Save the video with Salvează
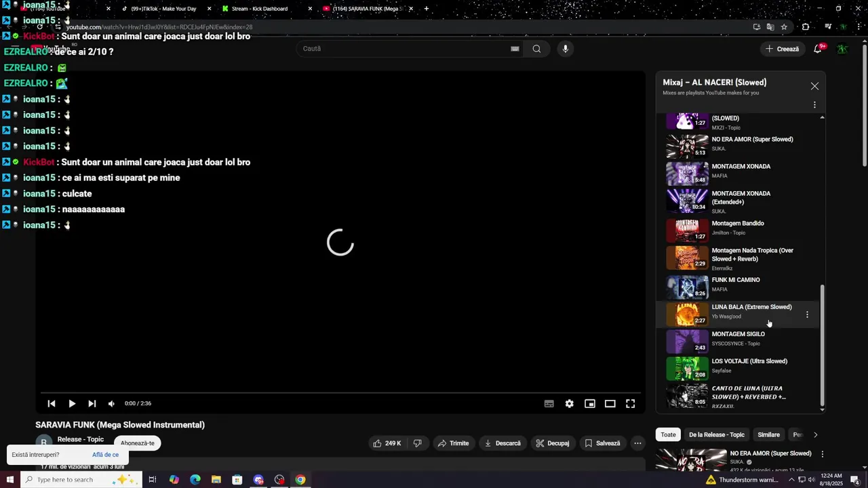 [602, 443]
